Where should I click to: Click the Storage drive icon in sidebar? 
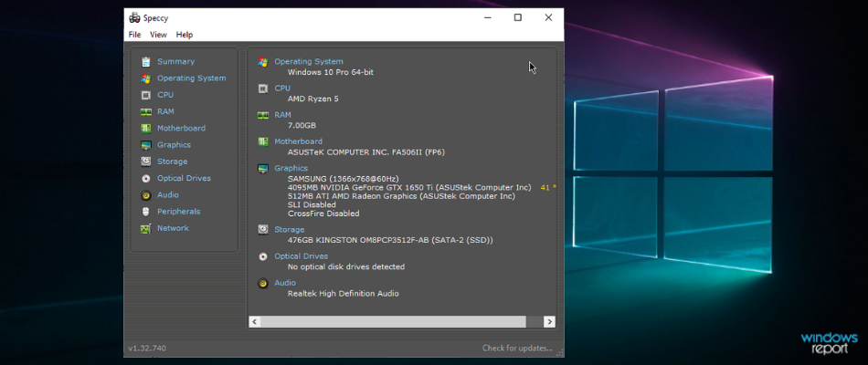[145, 162]
